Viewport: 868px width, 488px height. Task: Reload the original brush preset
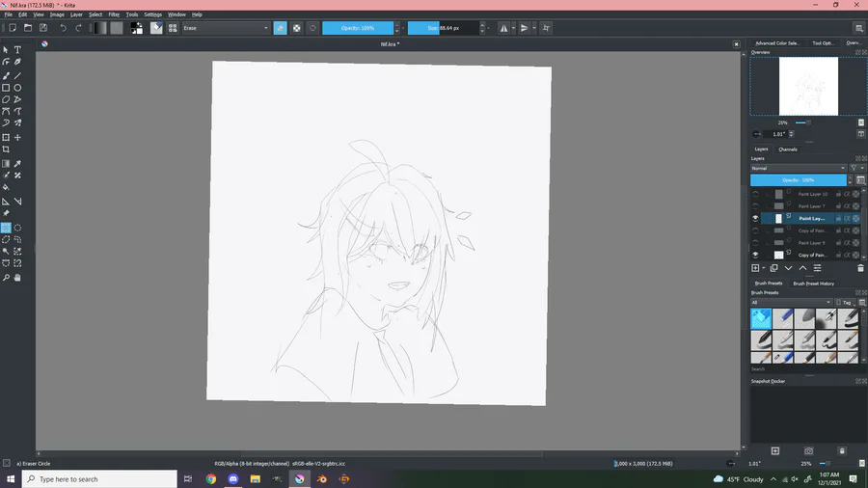click(312, 28)
